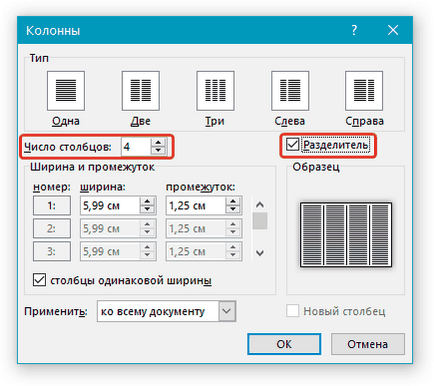Viewport: 434px width, 386px height.
Task: Click the Образец four-column preview
Action: 346,234
